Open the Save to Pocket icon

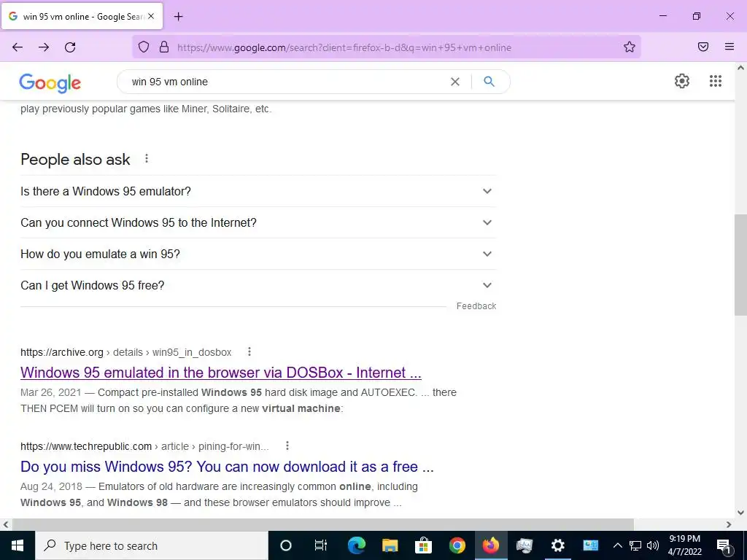[703, 47]
